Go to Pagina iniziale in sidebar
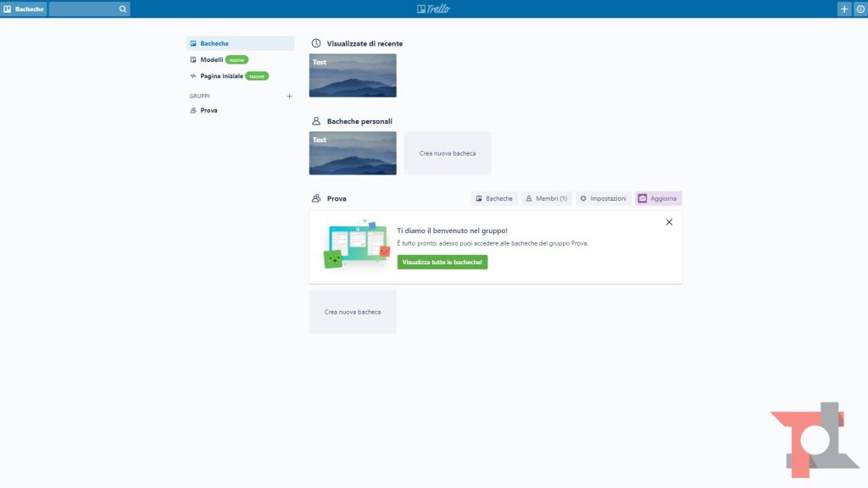868x488 pixels. pyautogui.click(x=221, y=76)
